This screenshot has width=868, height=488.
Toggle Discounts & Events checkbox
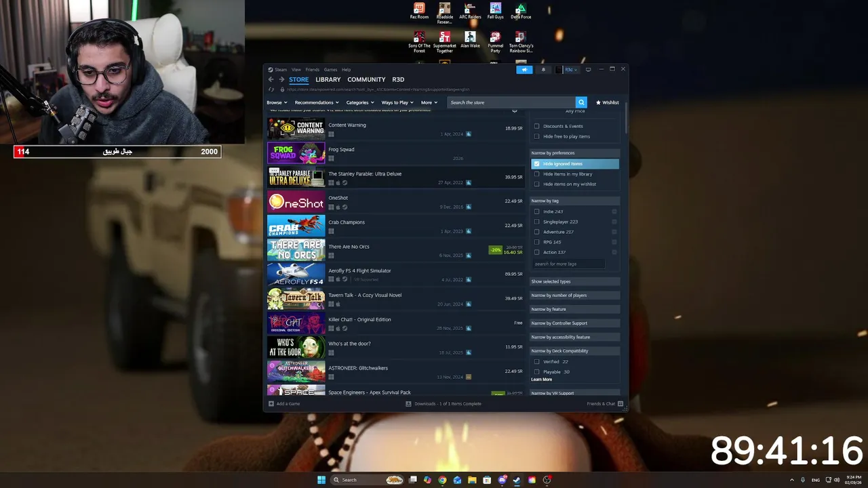point(537,126)
